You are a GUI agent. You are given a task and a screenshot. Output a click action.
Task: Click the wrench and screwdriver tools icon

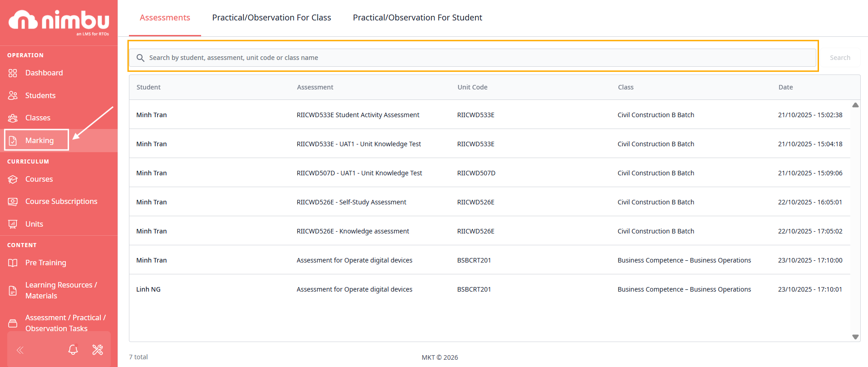[x=98, y=350]
